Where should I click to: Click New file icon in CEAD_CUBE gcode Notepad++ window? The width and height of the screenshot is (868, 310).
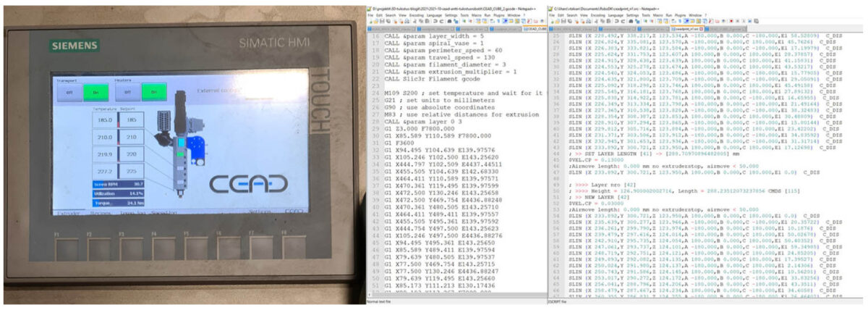pos(370,21)
